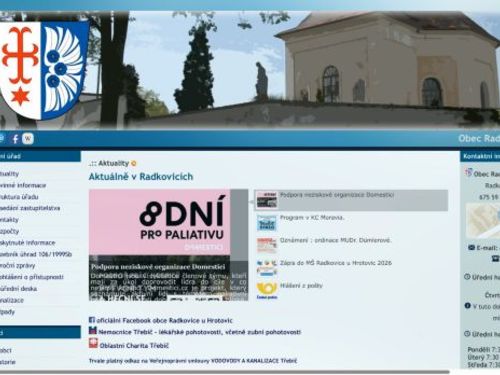Open the Facebook icon in blue bar
Image resolution: width=500 pixels, height=375 pixels.
point(15,139)
